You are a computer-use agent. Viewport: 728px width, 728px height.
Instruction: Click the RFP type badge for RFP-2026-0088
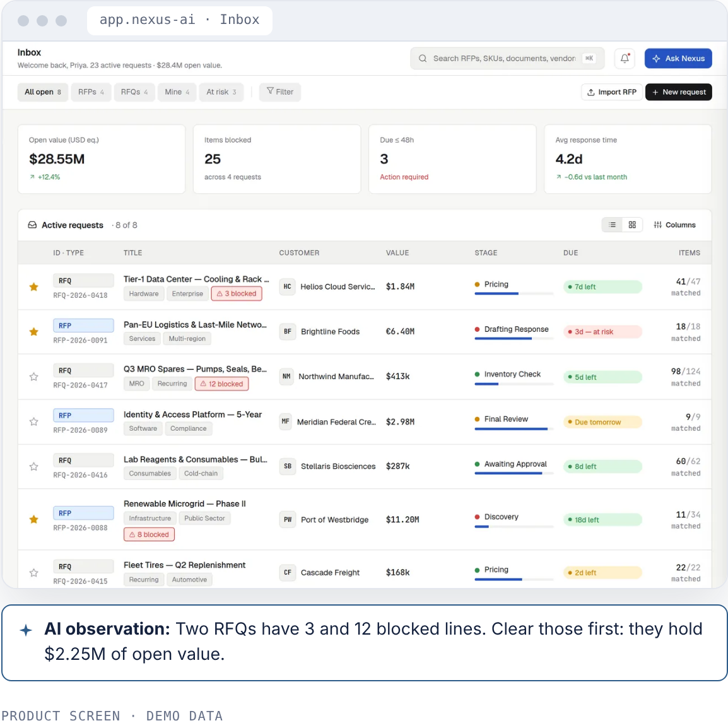pos(83,513)
